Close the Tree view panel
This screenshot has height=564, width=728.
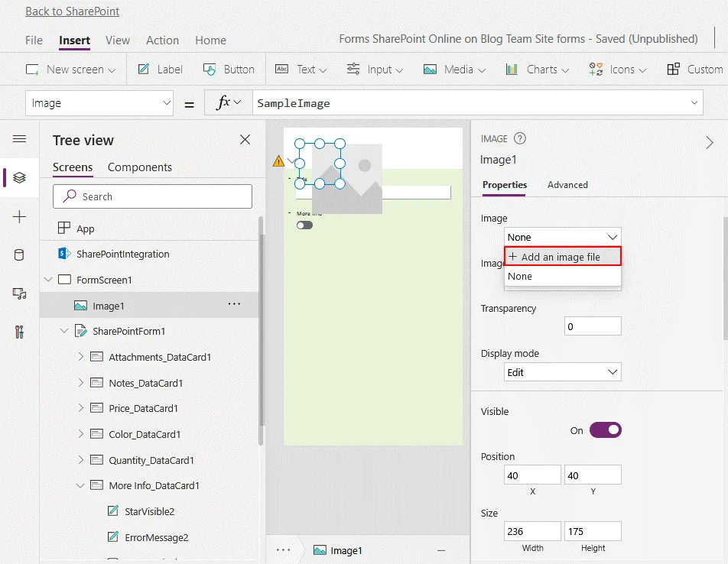tap(245, 140)
